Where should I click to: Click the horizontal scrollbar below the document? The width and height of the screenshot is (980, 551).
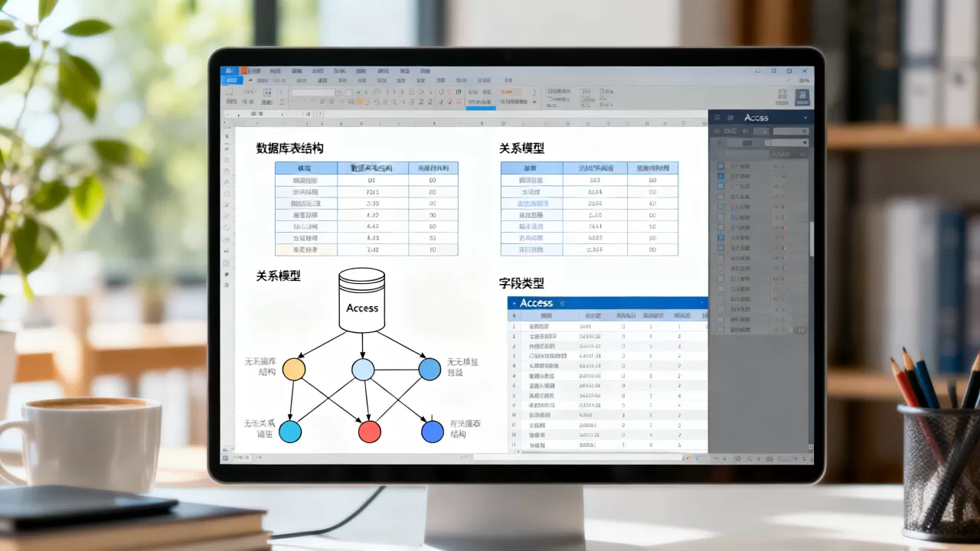pyautogui.click(x=578, y=458)
